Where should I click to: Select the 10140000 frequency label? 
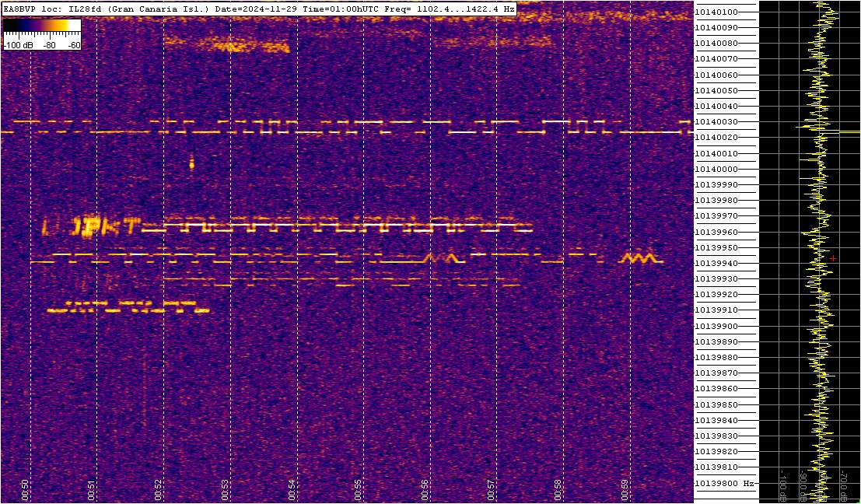tap(715, 169)
